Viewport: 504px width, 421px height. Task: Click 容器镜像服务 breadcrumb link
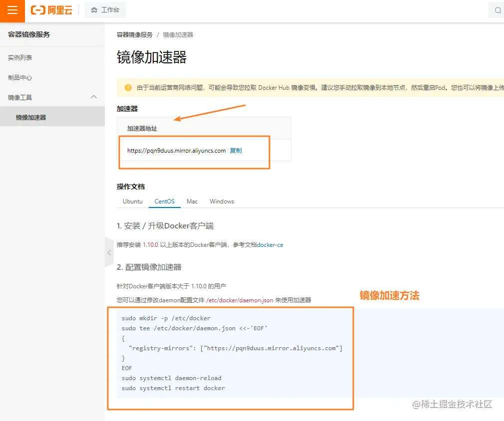click(x=134, y=35)
